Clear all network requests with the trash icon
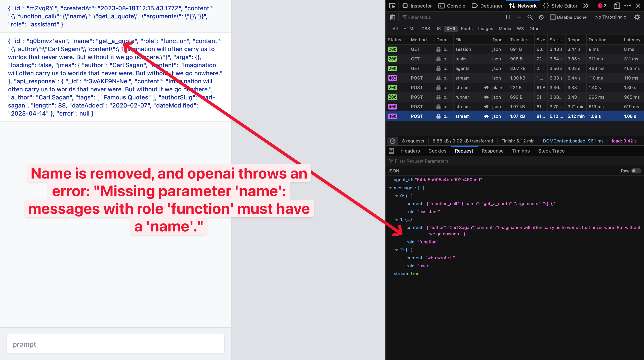This screenshot has height=360, width=644. pos(392,17)
